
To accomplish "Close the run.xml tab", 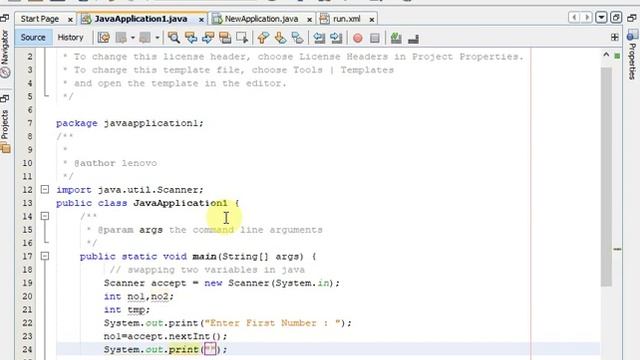I will pyautogui.click(x=372, y=19).
